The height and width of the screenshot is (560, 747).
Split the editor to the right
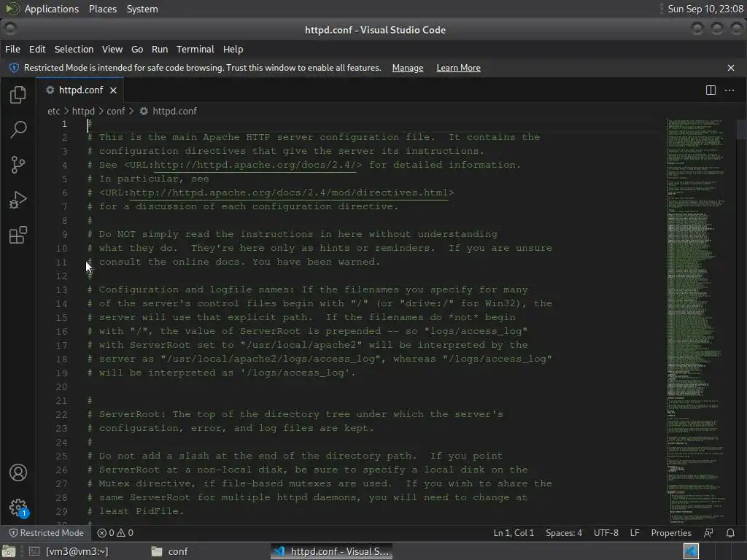[x=711, y=90]
